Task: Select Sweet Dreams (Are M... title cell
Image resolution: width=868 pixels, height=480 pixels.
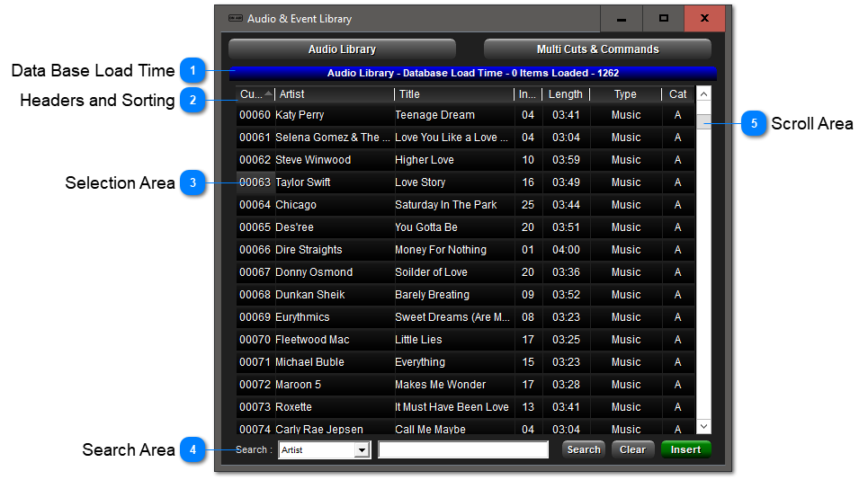Action: 454,317
